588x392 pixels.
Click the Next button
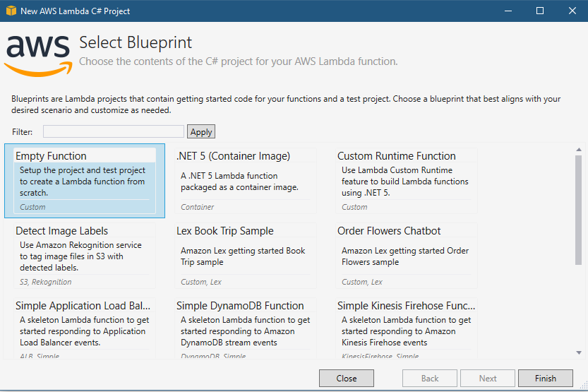[488, 378]
